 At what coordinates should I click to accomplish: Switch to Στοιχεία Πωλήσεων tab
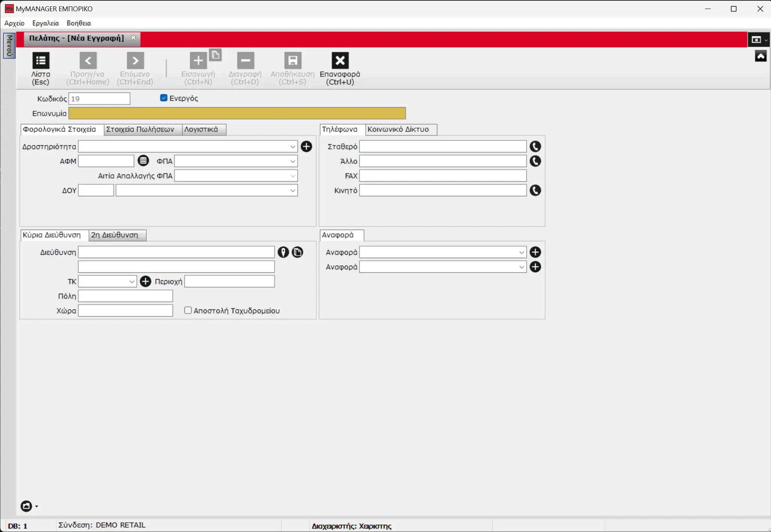pos(140,129)
